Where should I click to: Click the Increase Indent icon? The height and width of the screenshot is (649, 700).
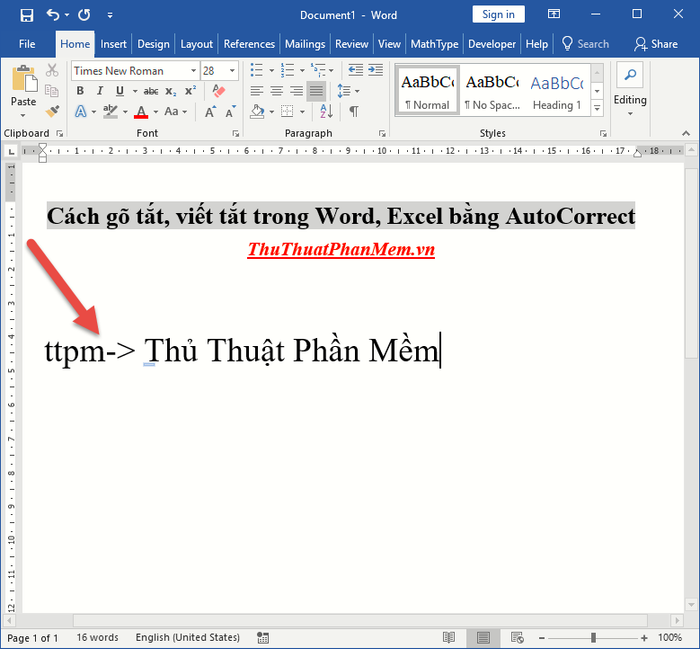pos(376,70)
